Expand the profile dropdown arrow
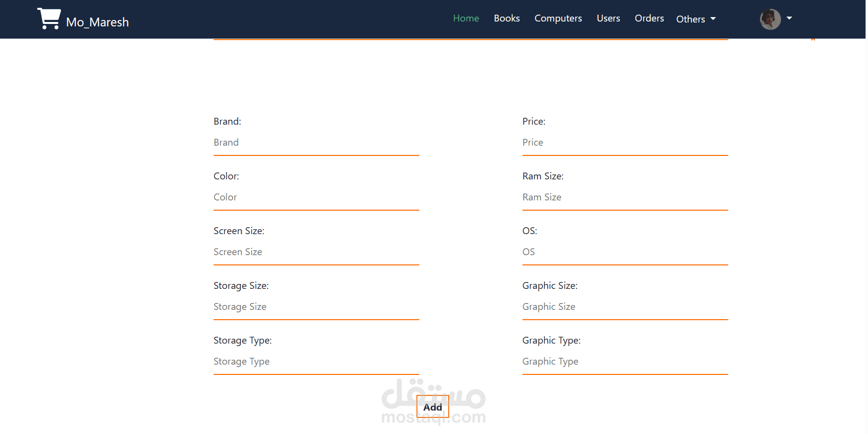Screen dimensions: 868x435 [x=789, y=19]
